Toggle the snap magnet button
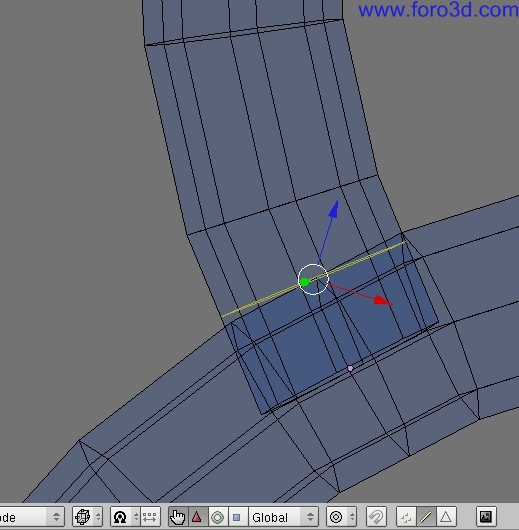519x530 pixels. coord(376,517)
